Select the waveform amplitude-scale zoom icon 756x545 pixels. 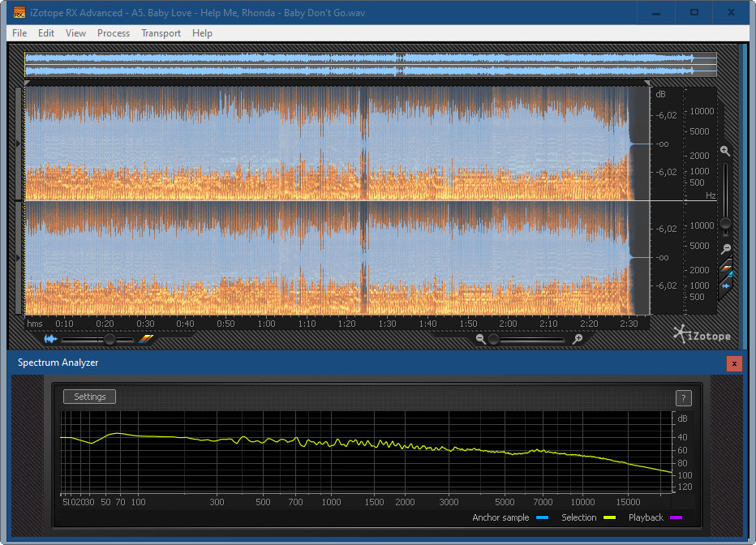click(x=726, y=285)
